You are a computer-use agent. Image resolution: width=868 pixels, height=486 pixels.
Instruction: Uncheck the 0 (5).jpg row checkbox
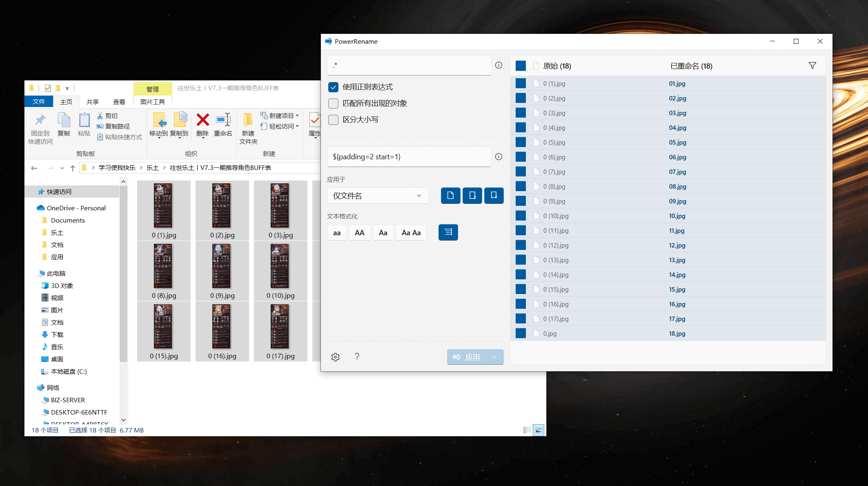[521, 142]
